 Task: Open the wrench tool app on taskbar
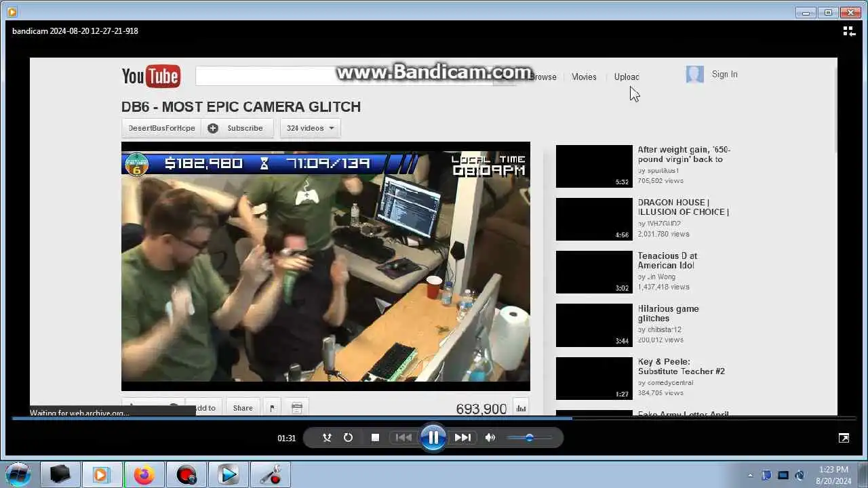click(x=270, y=475)
